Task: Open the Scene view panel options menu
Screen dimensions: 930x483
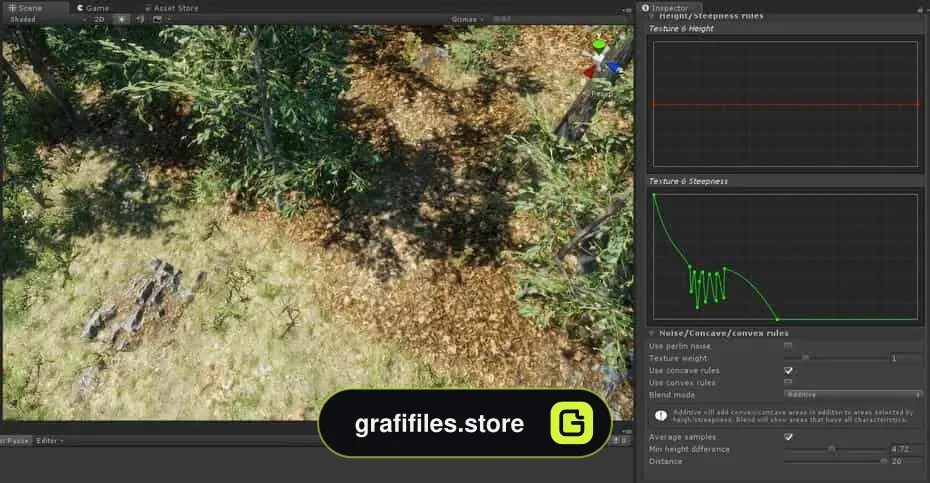Action: tap(626, 9)
